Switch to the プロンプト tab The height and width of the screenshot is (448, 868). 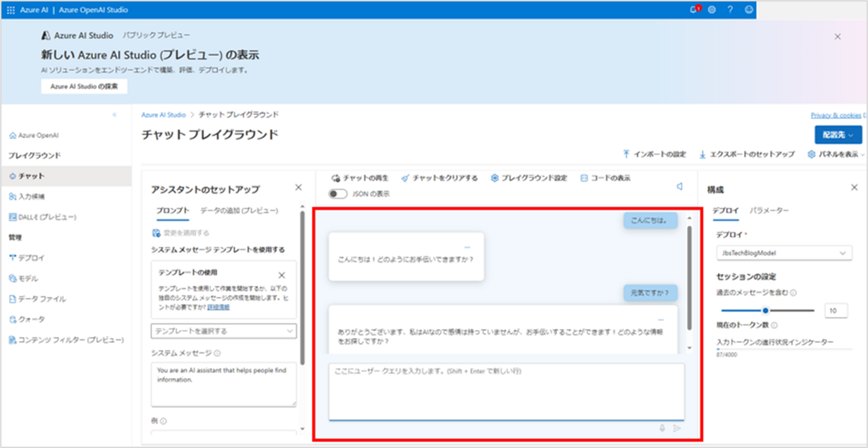tap(173, 211)
